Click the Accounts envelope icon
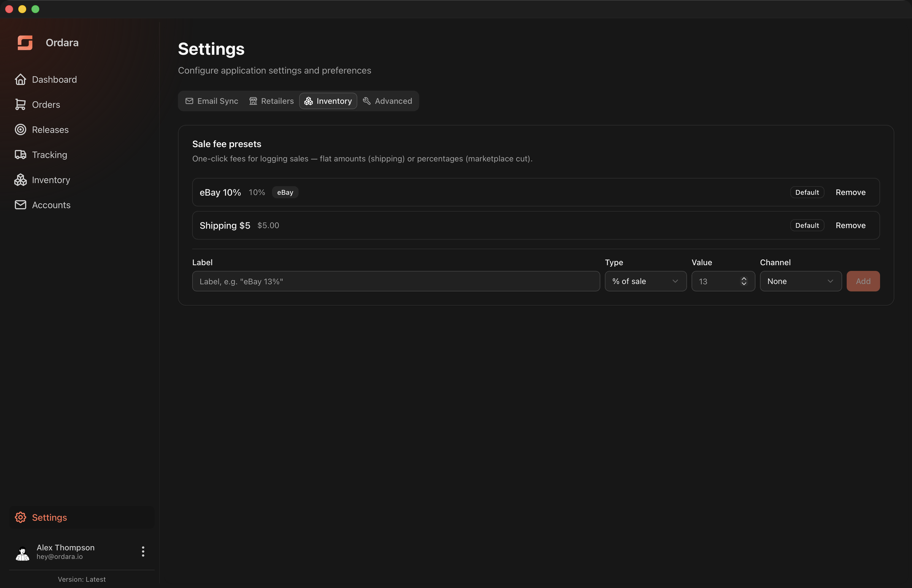The width and height of the screenshot is (912, 588). (20, 205)
